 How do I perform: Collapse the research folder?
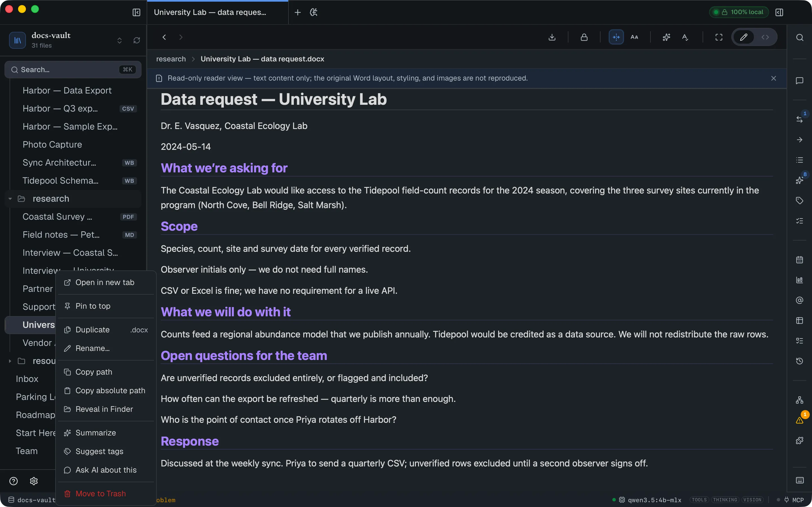click(x=10, y=199)
